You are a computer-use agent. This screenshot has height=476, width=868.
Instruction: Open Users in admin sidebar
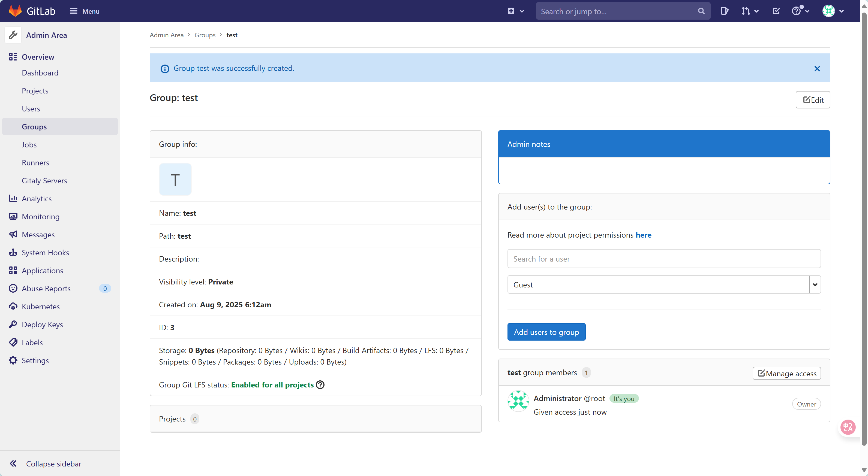(31, 109)
